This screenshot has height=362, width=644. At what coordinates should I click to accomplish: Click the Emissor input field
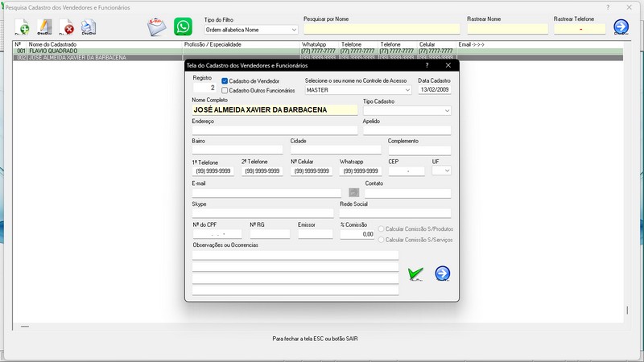coord(316,234)
